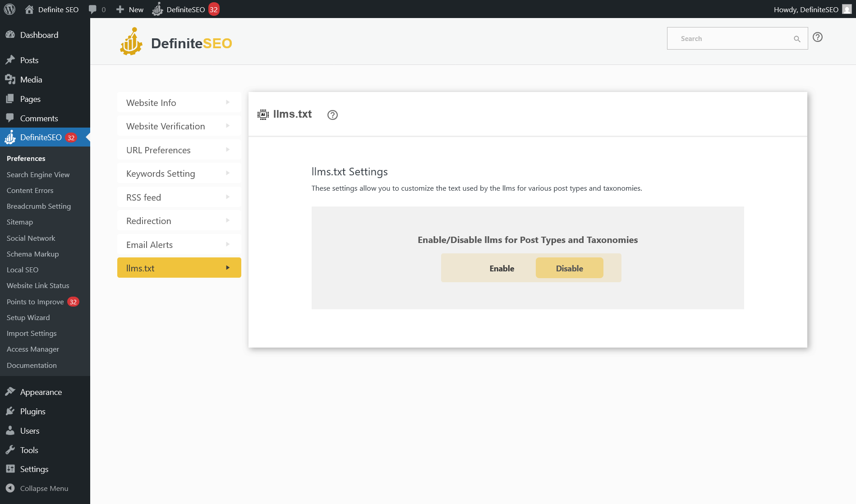Open DefiniteSEO admin bar menu with badge
This screenshot has height=504, width=856.
click(185, 9)
